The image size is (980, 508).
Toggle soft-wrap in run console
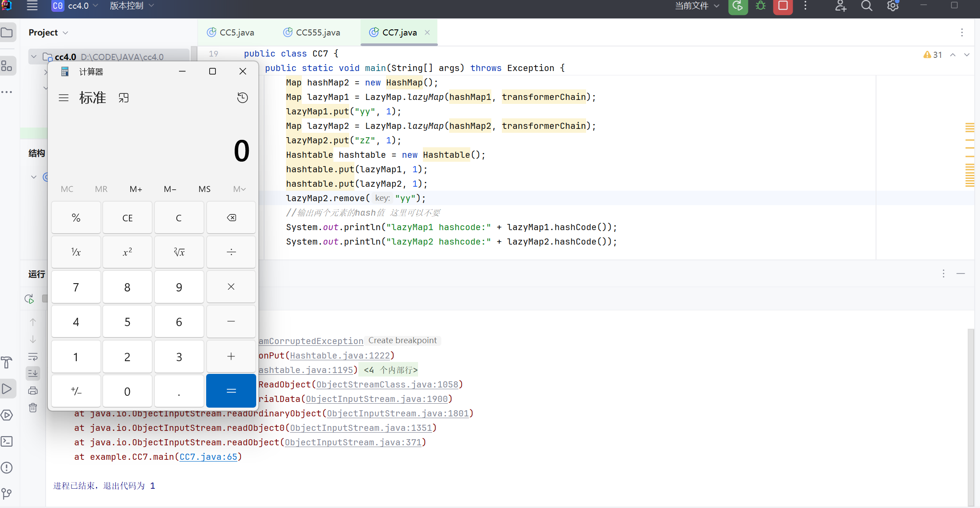pyautogui.click(x=33, y=357)
